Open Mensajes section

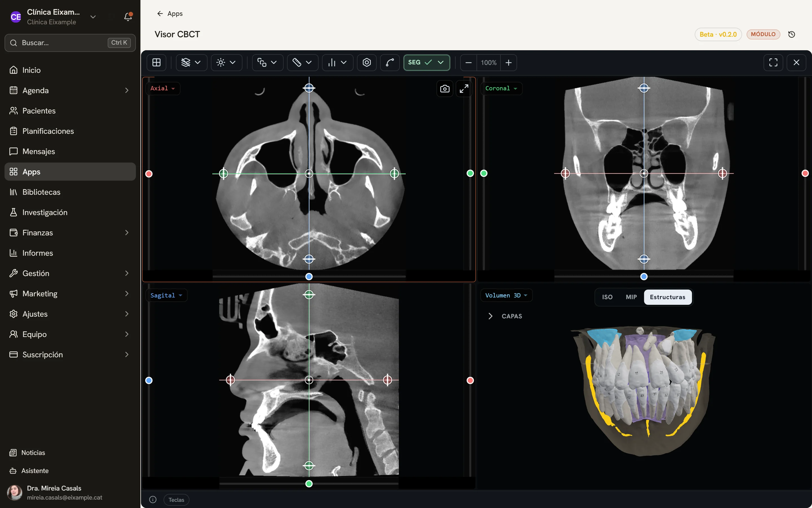pos(70,151)
